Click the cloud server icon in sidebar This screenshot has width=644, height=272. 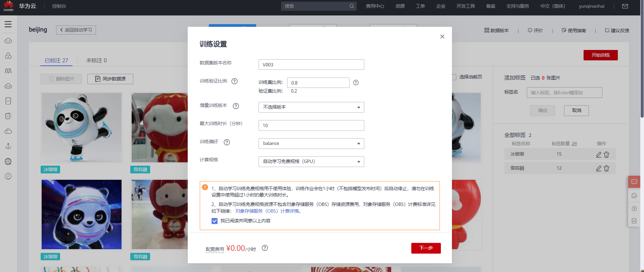tap(8, 41)
